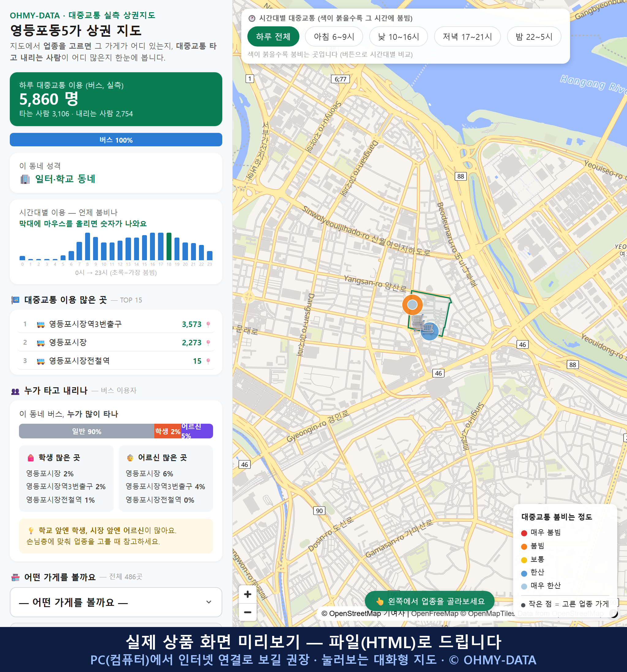Click the 한산 blue legend dot
This screenshot has height=672, width=627.
524,573
